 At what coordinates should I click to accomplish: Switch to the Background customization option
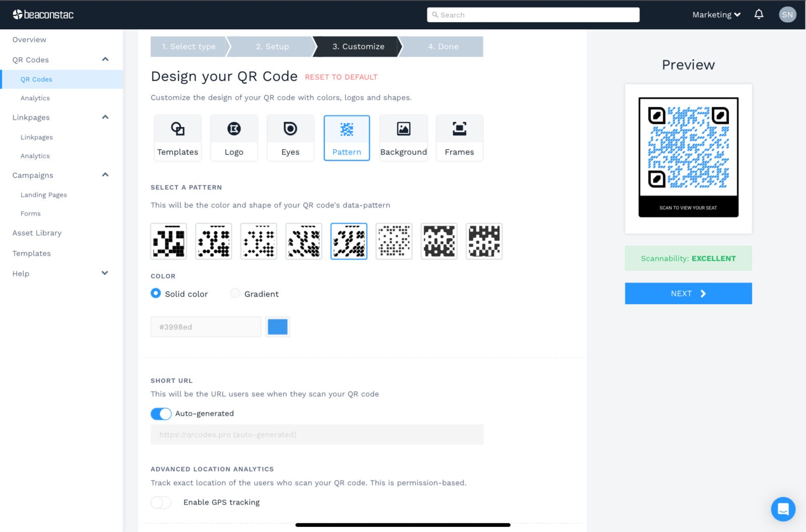[x=403, y=137]
